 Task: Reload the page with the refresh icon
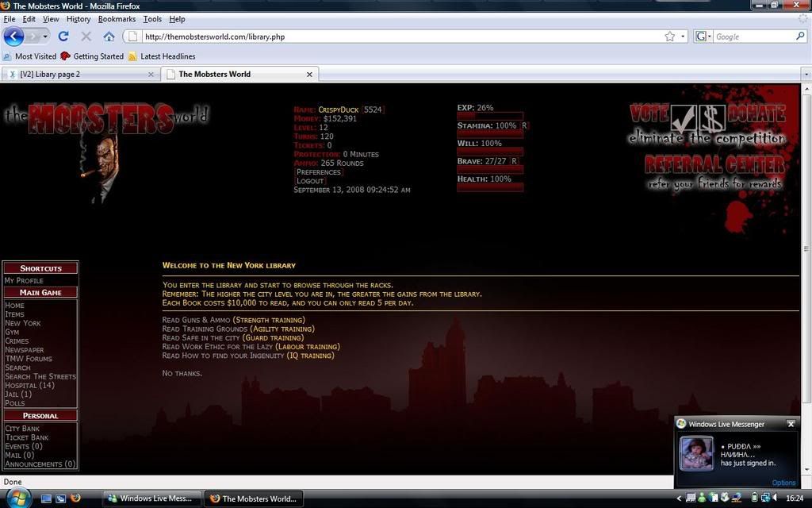pos(63,37)
